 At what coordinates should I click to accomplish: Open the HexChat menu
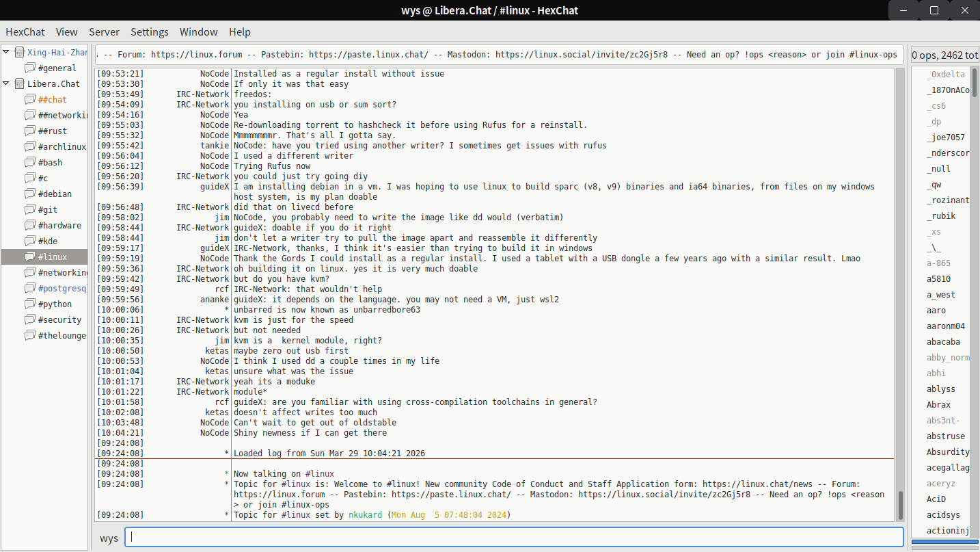click(x=25, y=31)
